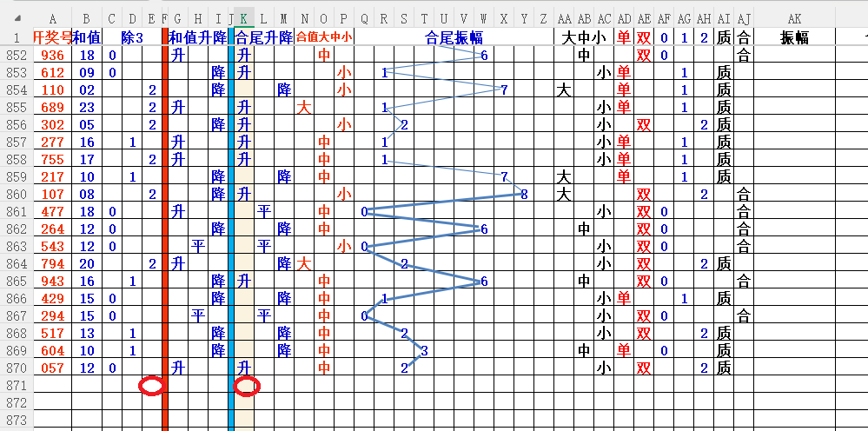Select row header 852
Screen dimensions: 868x431
[17, 56]
